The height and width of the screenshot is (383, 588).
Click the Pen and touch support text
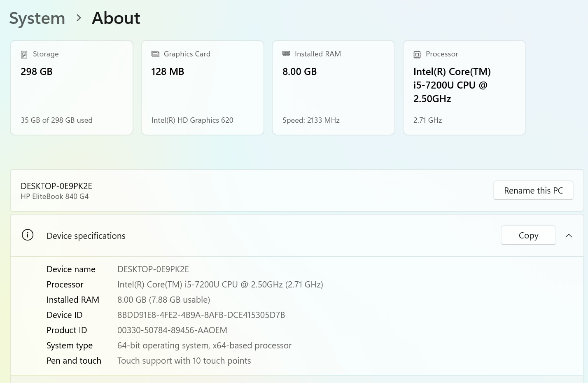pos(184,361)
